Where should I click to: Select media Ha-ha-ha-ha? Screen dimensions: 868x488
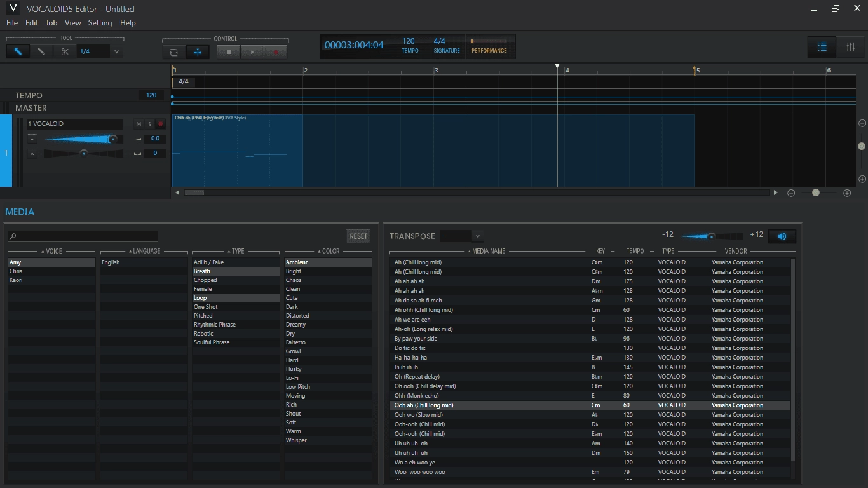click(x=590, y=358)
